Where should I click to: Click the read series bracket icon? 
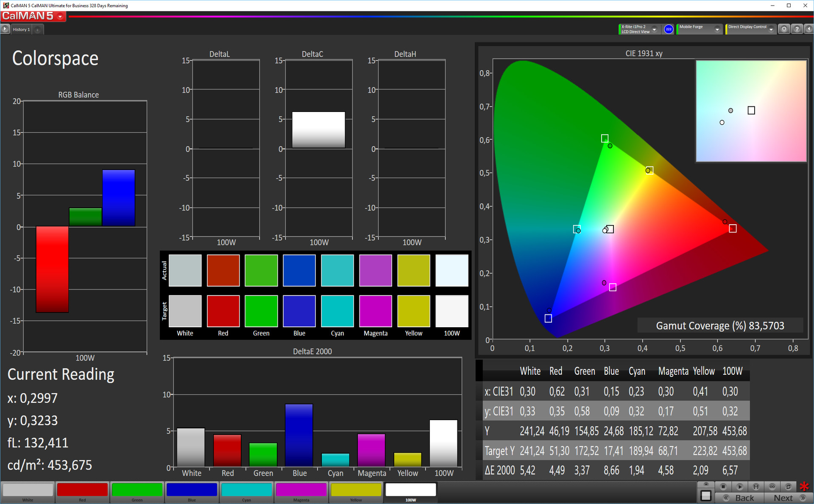756,487
